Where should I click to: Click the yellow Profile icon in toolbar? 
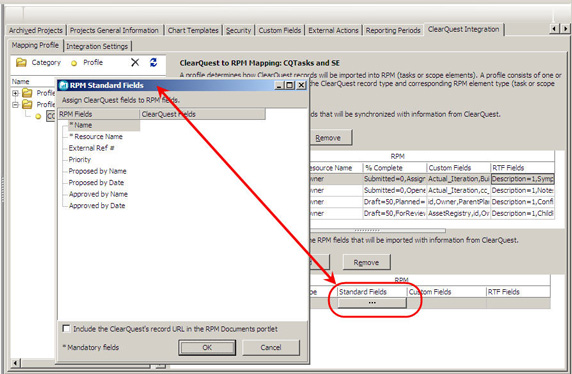[x=74, y=63]
